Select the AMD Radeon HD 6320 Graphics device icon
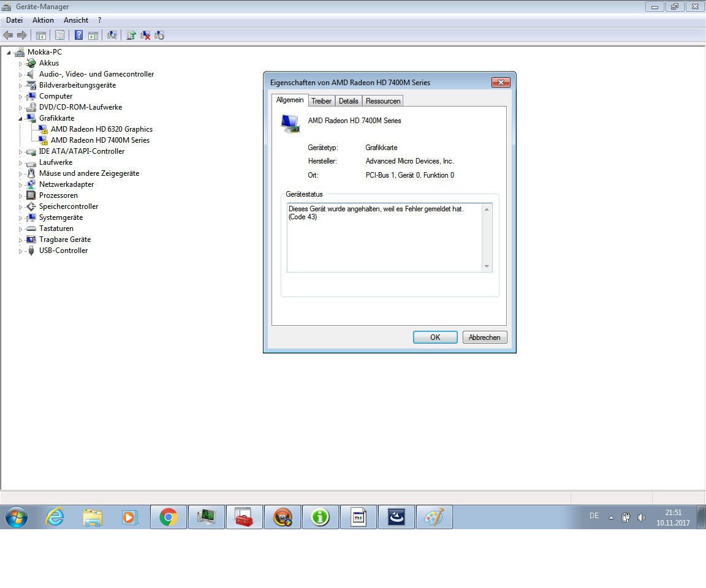The width and height of the screenshot is (706, 588). point(44,130)
